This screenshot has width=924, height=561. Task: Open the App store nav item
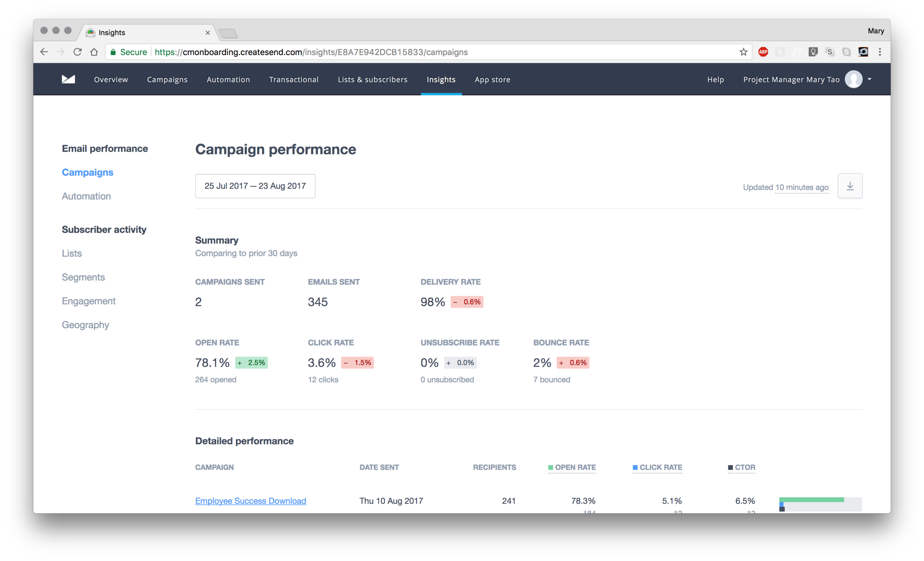click(x=492, y=80)
